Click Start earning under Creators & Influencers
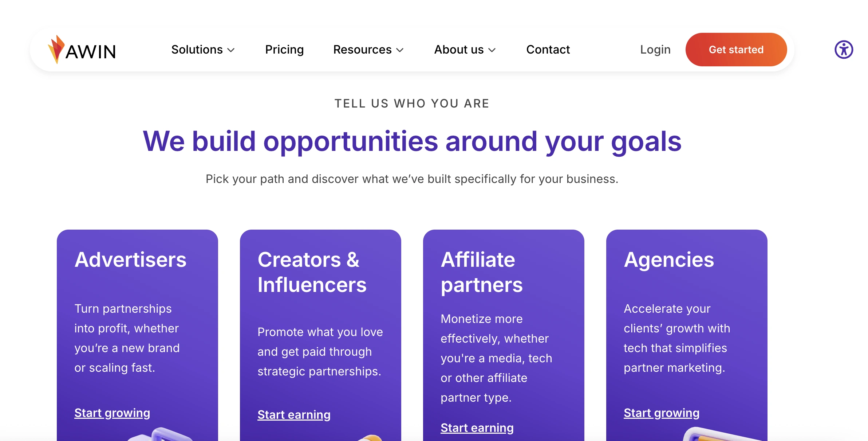 [x=294, y=415]
